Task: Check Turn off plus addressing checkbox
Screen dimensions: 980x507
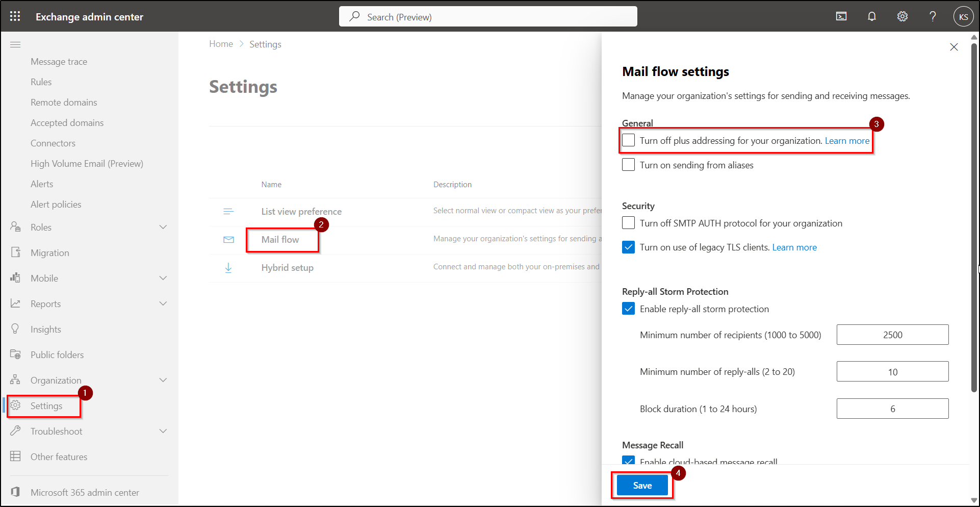Action: pos(629,140)
